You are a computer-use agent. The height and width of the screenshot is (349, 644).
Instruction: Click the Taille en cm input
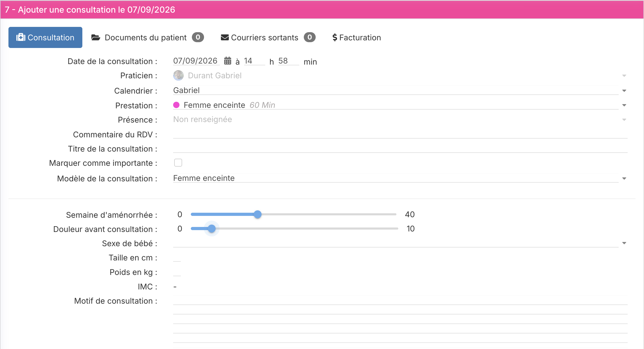point(177,258)
